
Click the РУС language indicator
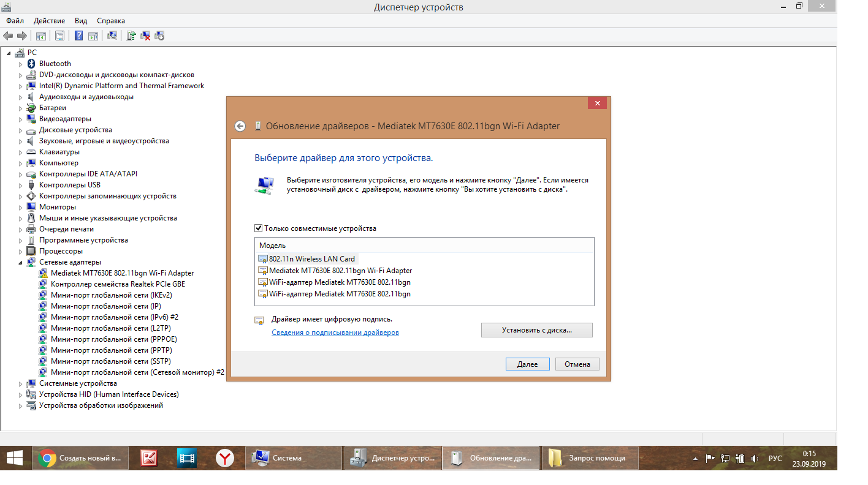pos(775,458)
